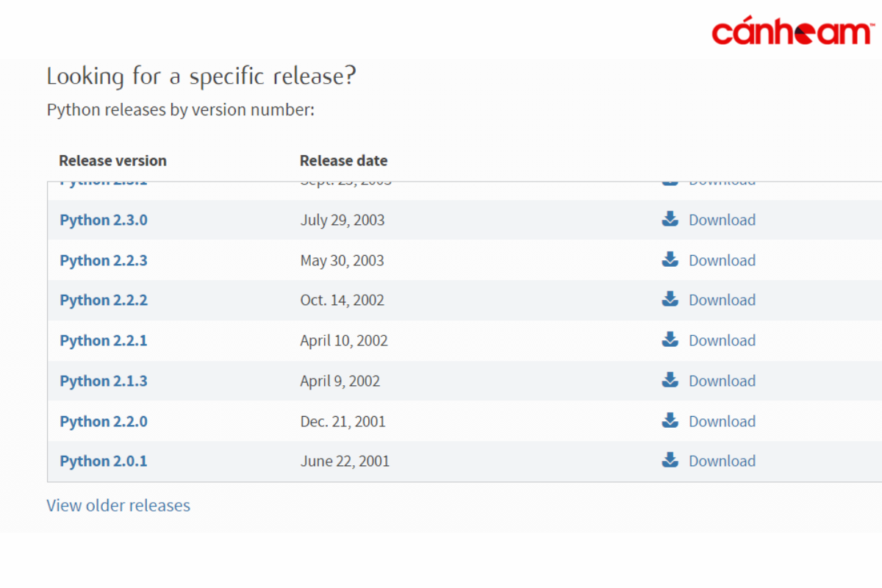Image resolution: width=882 pixels, height=588 pixels.
Task: Click Download text link for Python 2.0.1
Action: pyautogui.click(x=722, y=461)
